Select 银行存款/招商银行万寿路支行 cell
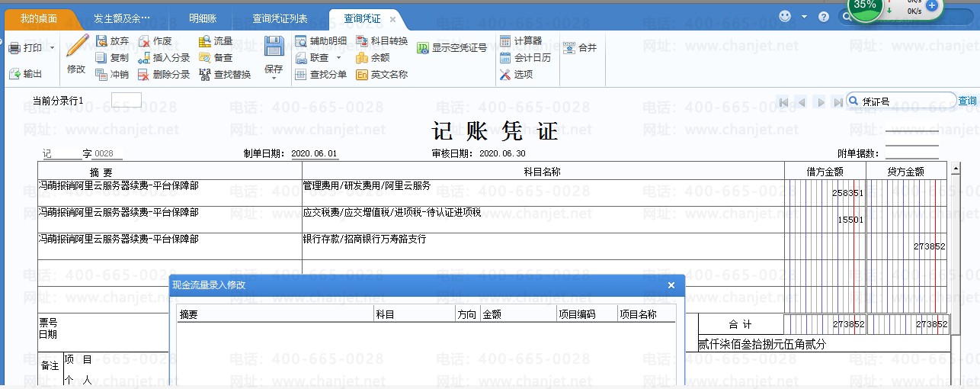This screenshot has width=980, height=389. coord(543,246)
